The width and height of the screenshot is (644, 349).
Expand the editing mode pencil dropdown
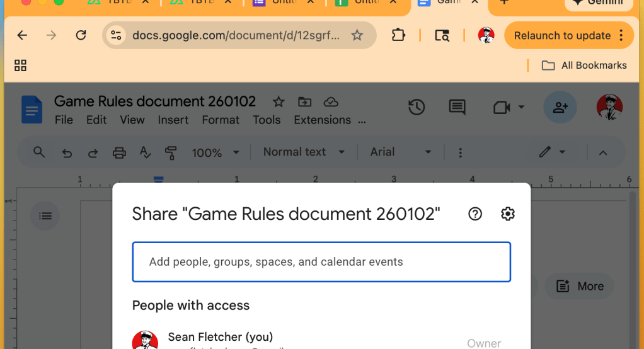point(552,152)
